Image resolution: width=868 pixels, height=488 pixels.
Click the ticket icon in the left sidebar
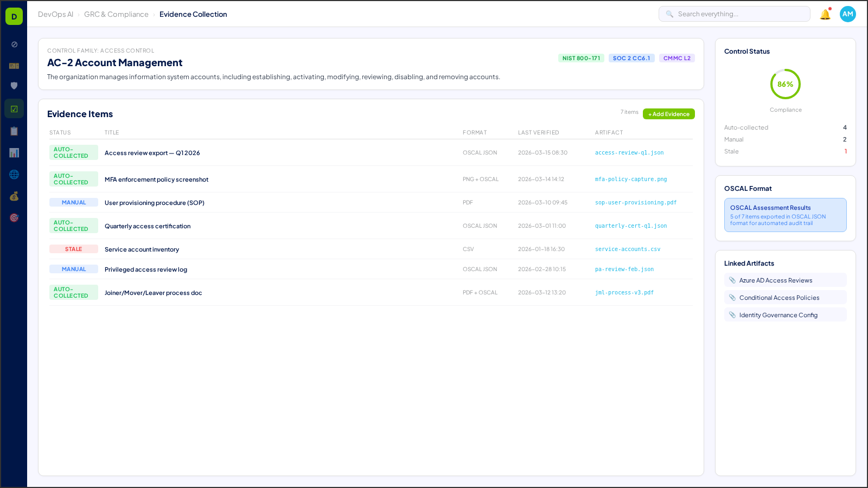(x=14, y=66)
